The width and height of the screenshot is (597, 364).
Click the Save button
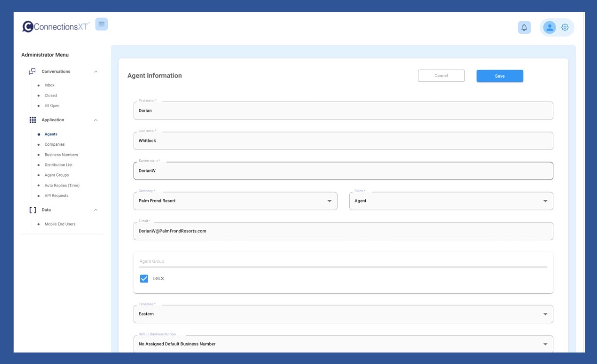[499, 76]
